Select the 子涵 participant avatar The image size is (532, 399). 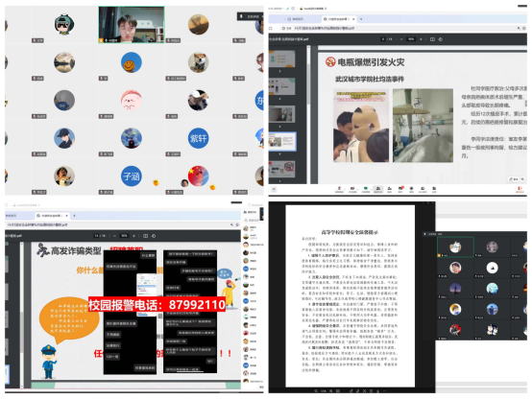coord(132,176)
